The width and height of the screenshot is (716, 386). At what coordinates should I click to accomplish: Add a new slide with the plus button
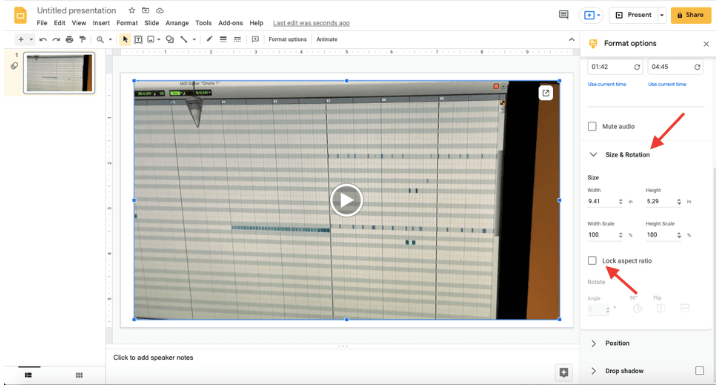[x=21, y=39]
